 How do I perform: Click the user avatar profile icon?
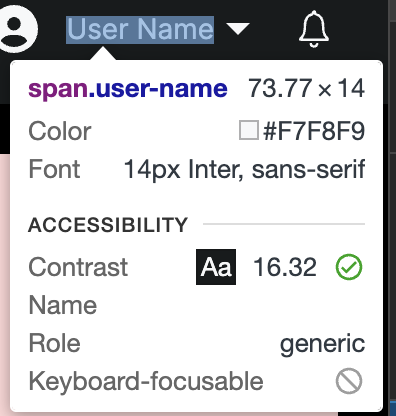click(17, 29)
